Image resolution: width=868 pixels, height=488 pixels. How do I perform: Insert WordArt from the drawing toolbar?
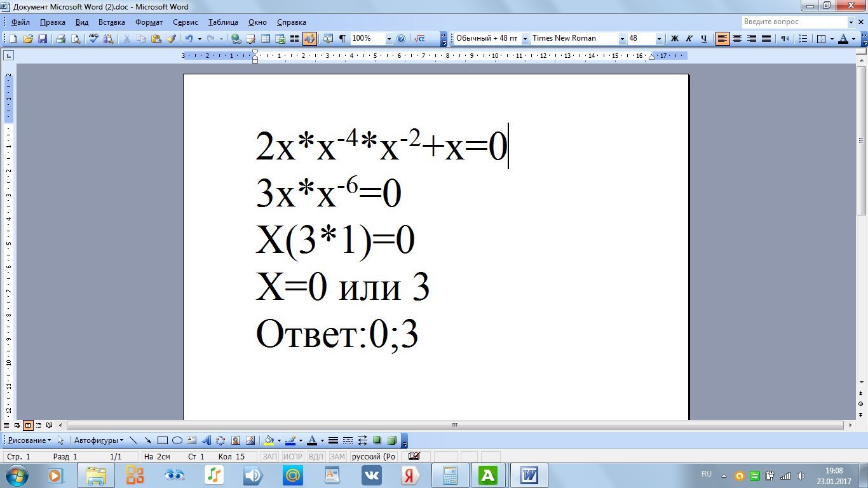(x=207, y=440)
